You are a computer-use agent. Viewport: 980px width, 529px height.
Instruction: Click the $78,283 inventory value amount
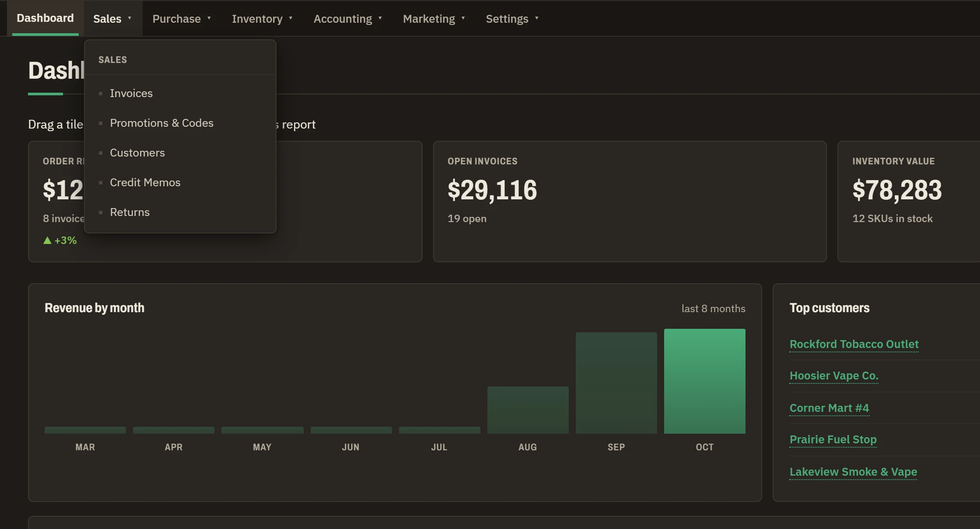[897, 190]
